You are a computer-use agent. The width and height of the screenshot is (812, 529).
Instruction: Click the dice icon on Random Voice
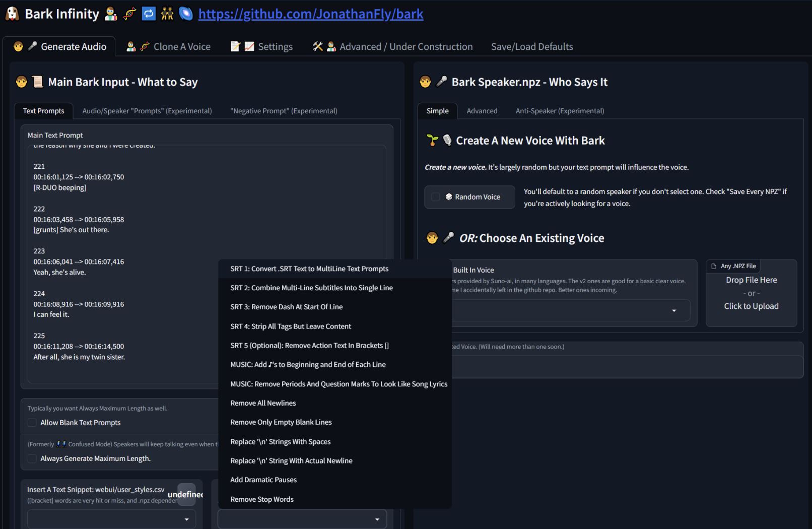click(x=449, y=197)
